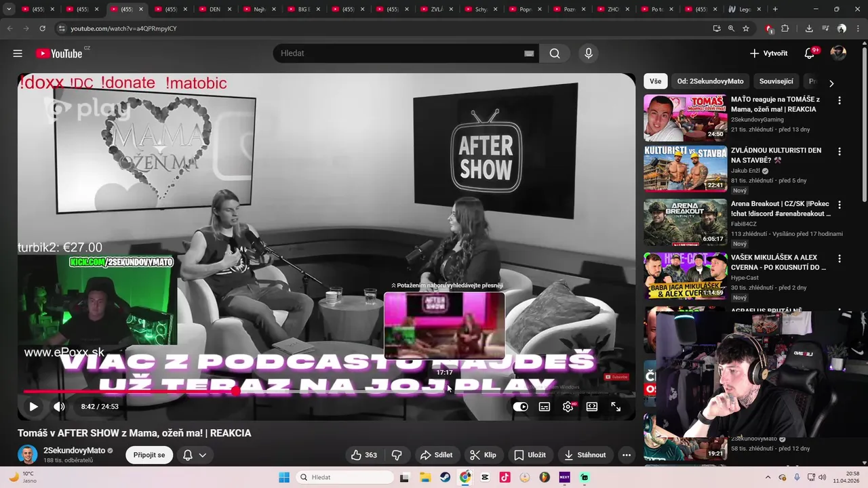This screenshot has width=868, height=488.
Task: Show more filter chips with right arrow
Action: click(831, 83)
